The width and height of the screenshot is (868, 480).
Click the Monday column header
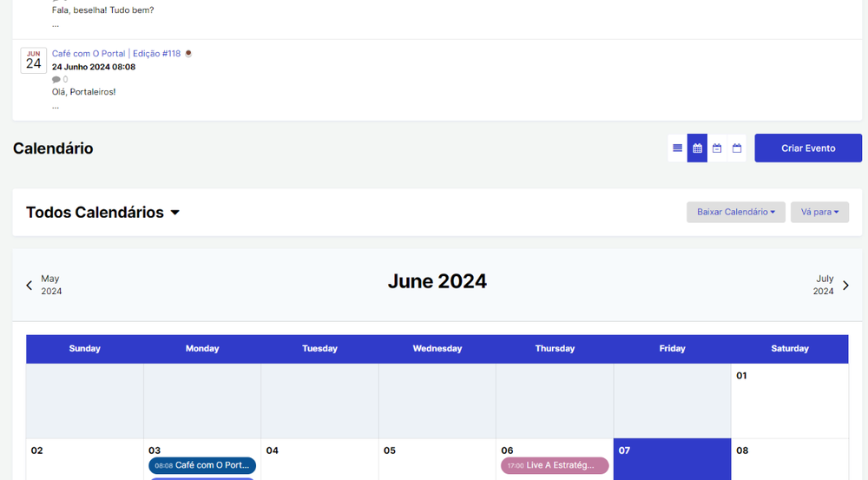[202, 348]
